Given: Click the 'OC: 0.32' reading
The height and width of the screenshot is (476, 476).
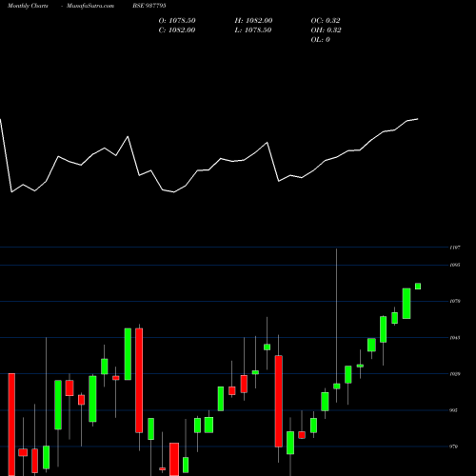Looking at the screenshot, I should tap(326, 21).
